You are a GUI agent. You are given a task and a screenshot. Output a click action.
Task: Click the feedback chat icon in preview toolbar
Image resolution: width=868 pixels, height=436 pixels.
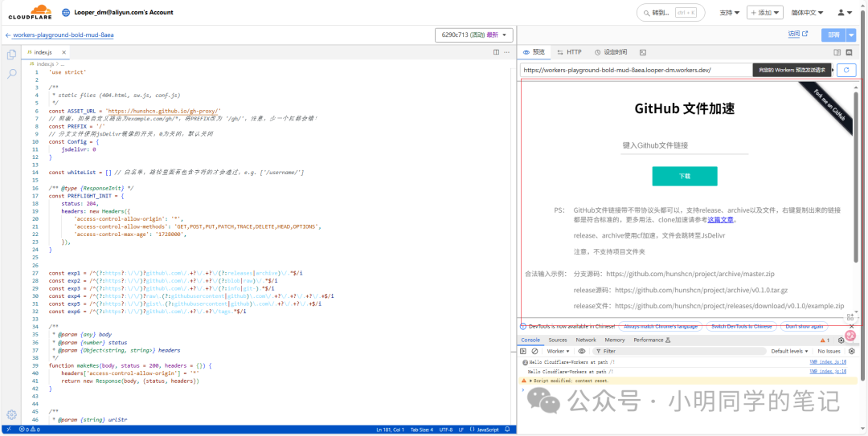point(850,52)
